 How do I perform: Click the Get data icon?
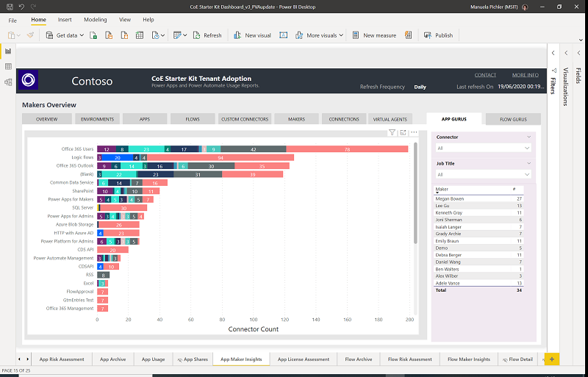[49, 35]
